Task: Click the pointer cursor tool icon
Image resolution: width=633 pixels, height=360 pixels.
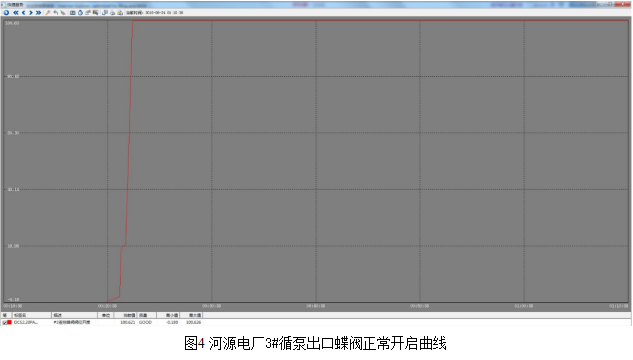Action: 63,13
